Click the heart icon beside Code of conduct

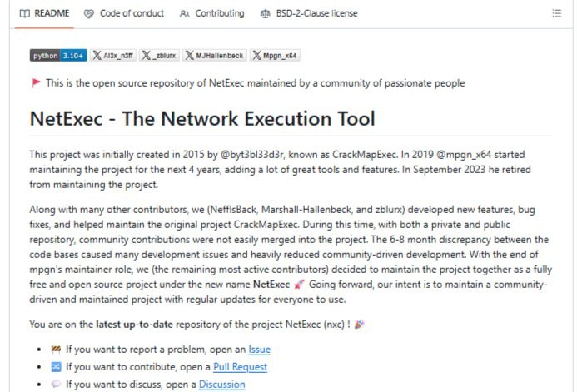coord(89,14)
